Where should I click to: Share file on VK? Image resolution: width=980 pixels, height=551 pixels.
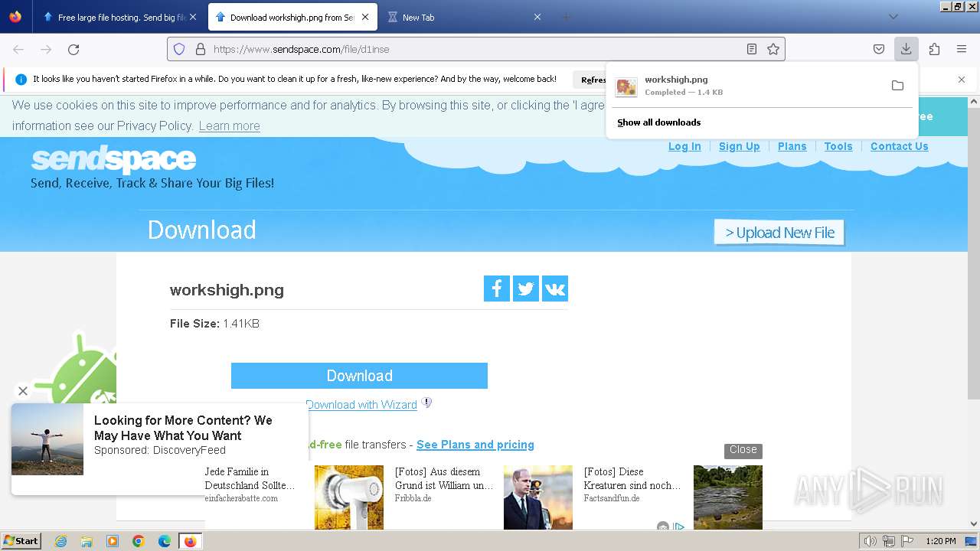pyautogui.click(x=555, y=289)
